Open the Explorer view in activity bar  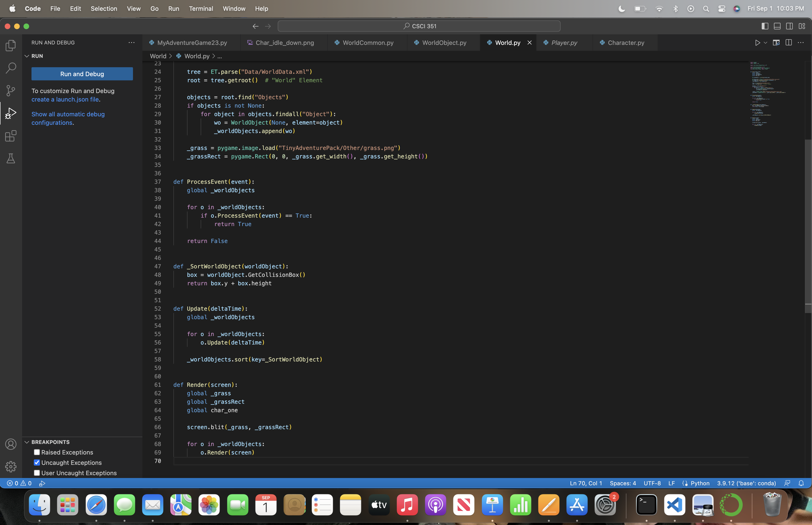click(x=11, y=45)
